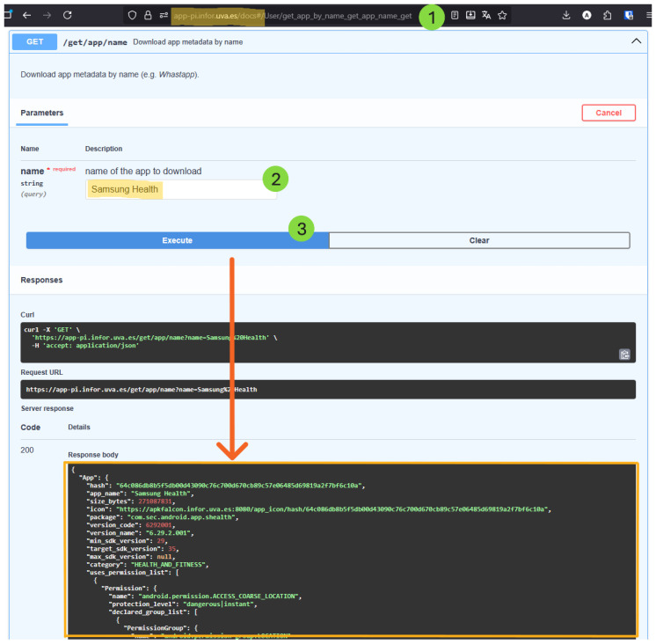
Task: Reload the current page
Action: tap(68, 16)
